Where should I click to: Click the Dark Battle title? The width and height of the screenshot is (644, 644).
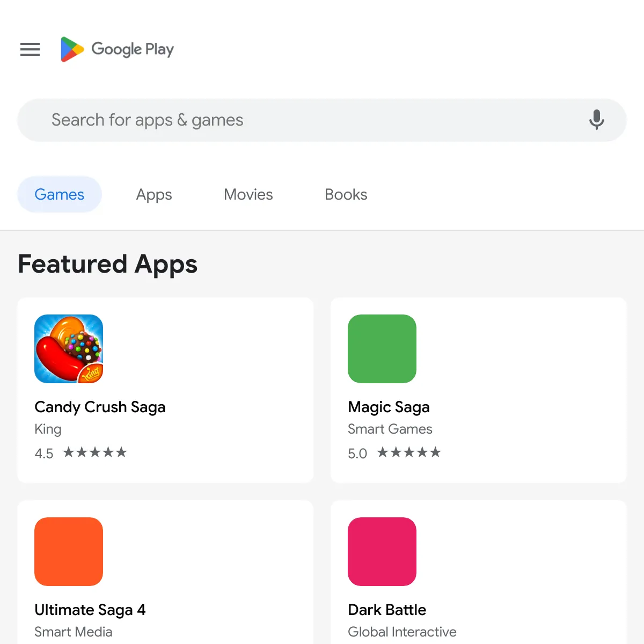click(387, 610)
